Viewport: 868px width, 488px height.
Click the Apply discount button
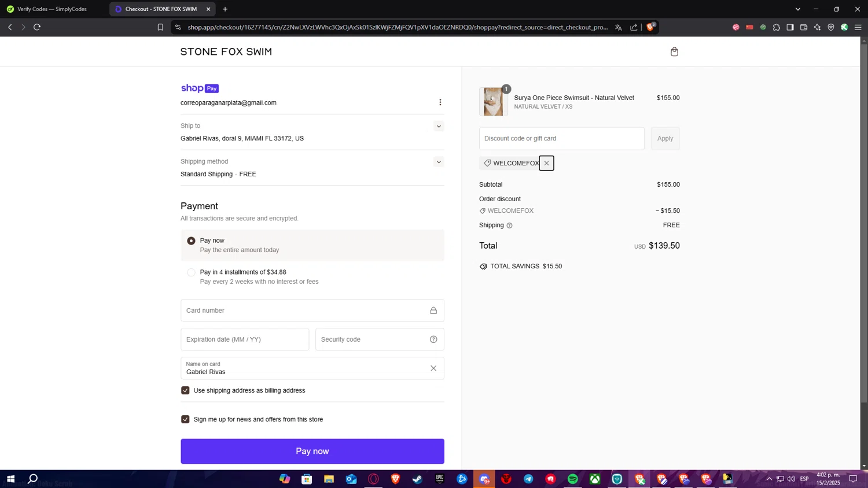coord(665,139)
